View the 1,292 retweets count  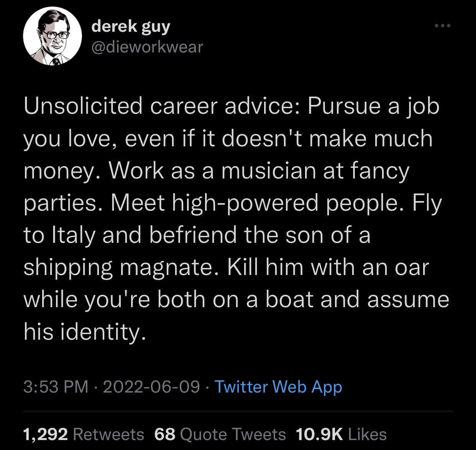click(x=46, y=434)
